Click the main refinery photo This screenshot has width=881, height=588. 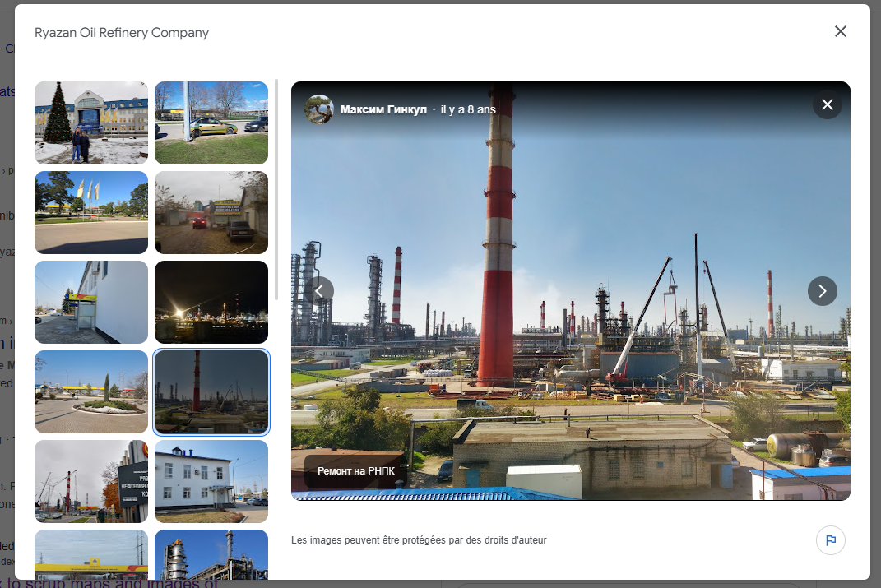tap(570, 291)
